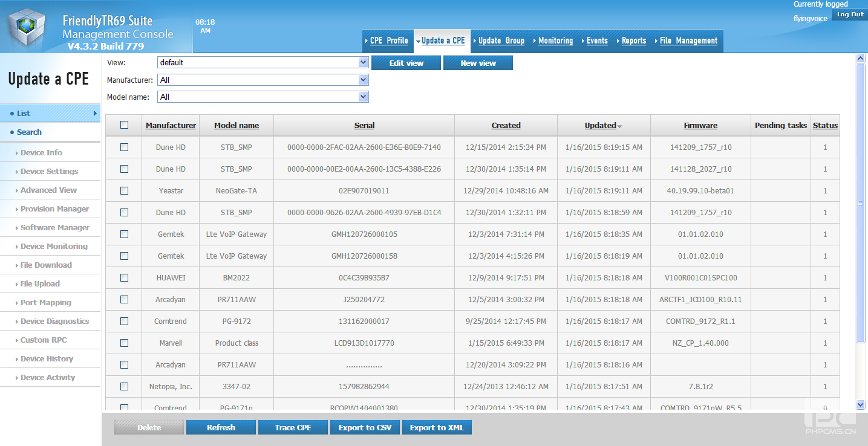
Task: Expand the Device Settings sidebar item
Action: 50,172
